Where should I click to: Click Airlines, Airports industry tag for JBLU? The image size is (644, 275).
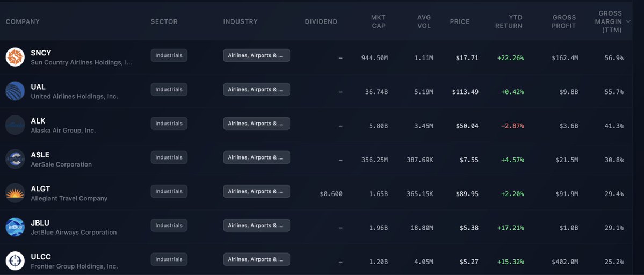point(256,226)
